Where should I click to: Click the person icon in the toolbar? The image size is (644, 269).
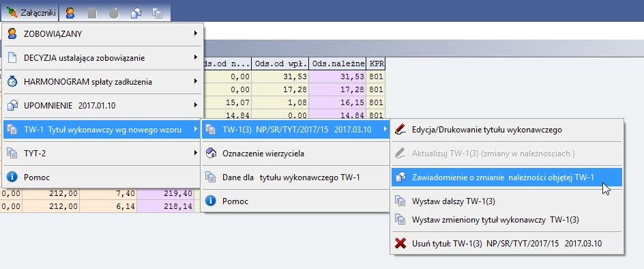tap(70, 13)
